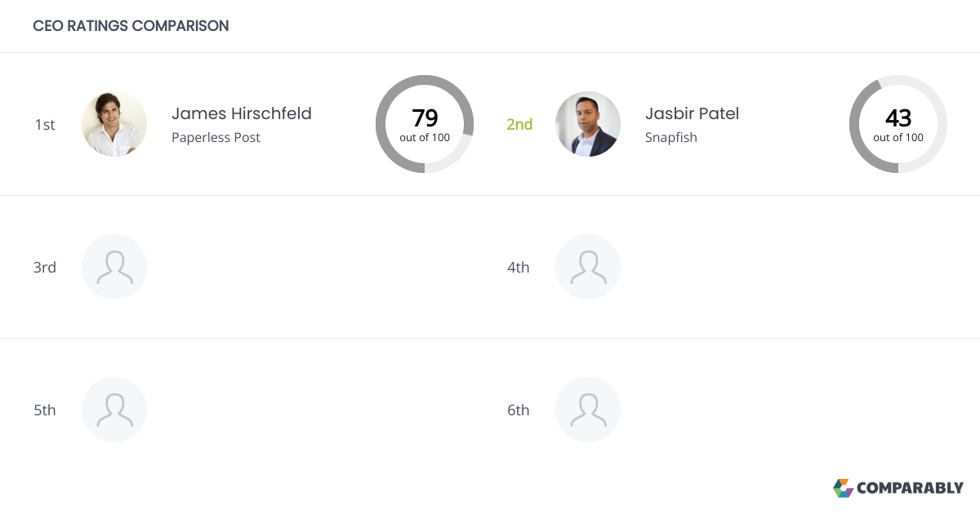Click James Hirschfeld's profile photo
This screenshot has height=514, width=980.
pyautogui.click(x=114, y=124)
